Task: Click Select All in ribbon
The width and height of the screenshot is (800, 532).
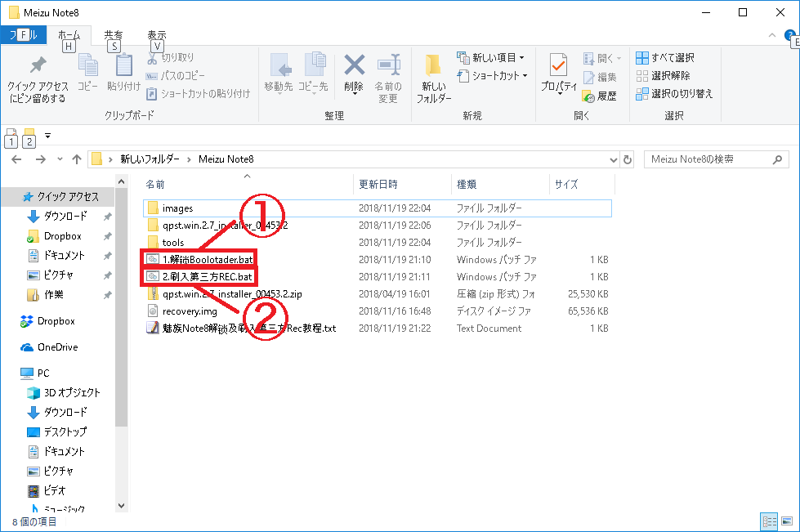Action: click(x=665, y=58)
